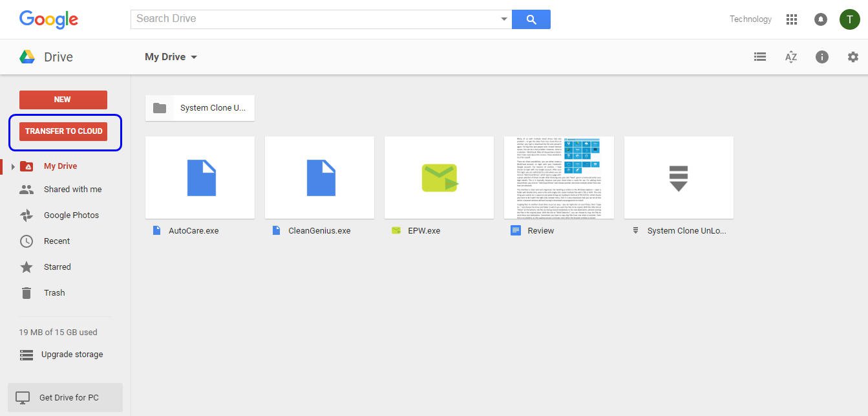
Task: Click the small green icon beside EPW.exe
Action: pos(396,230)
